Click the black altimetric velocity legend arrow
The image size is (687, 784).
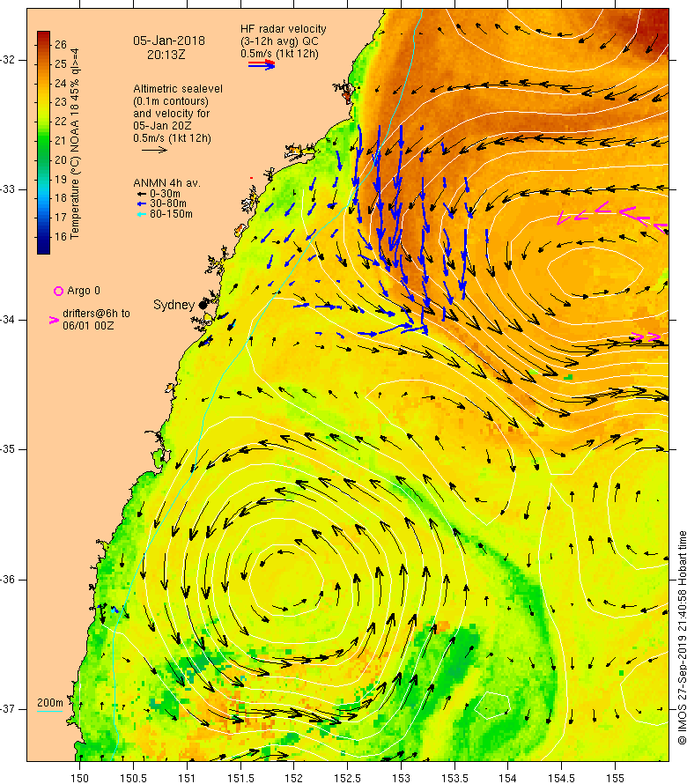(x=154, y=150)
